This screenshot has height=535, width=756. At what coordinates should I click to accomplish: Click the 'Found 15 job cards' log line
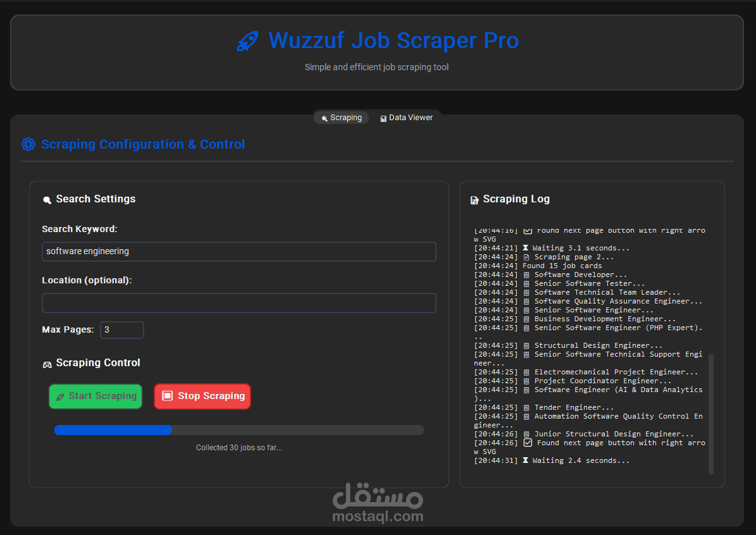point(538,266)
